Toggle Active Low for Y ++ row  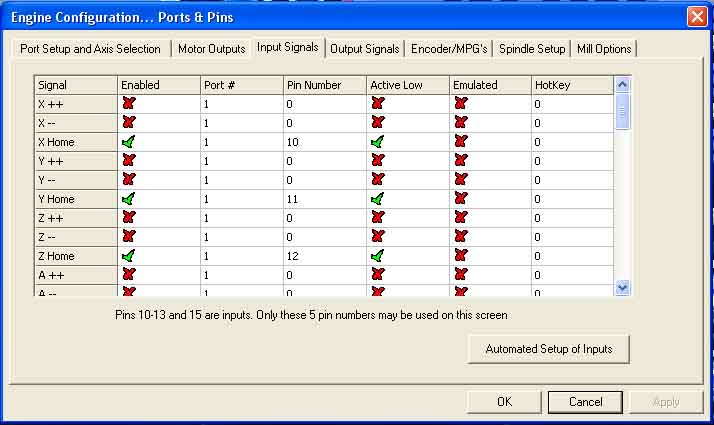tap(378, 160)
